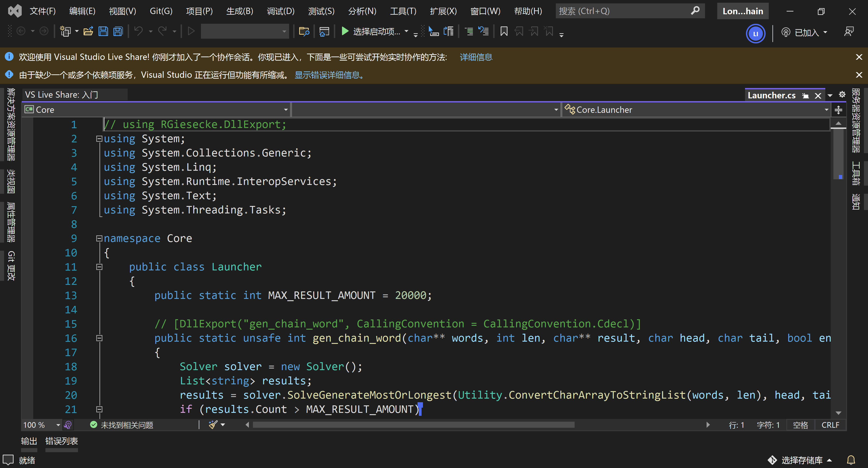Click the vertical scrollbar down arrow
The height and width of the screenshot is (468, 868).
pyautogui.click(x=839, y=413)
